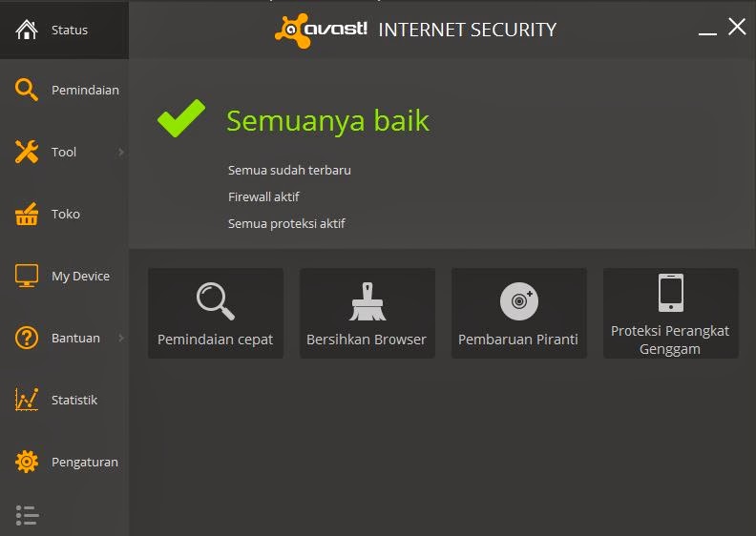The image size is (756, 536).
Task: Start Pemindaian cepat quick scan tile
Action: pyautogui.click(x=216, y=313)
